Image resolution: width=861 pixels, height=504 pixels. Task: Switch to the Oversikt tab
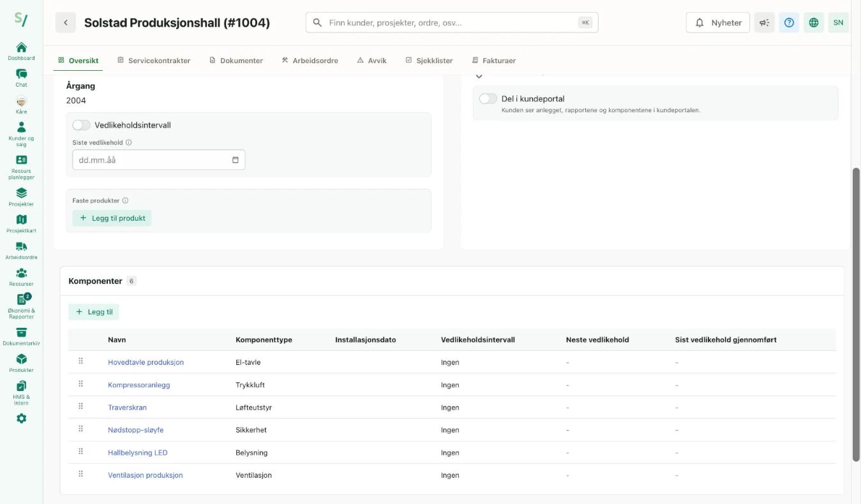(x=78, y=61)
